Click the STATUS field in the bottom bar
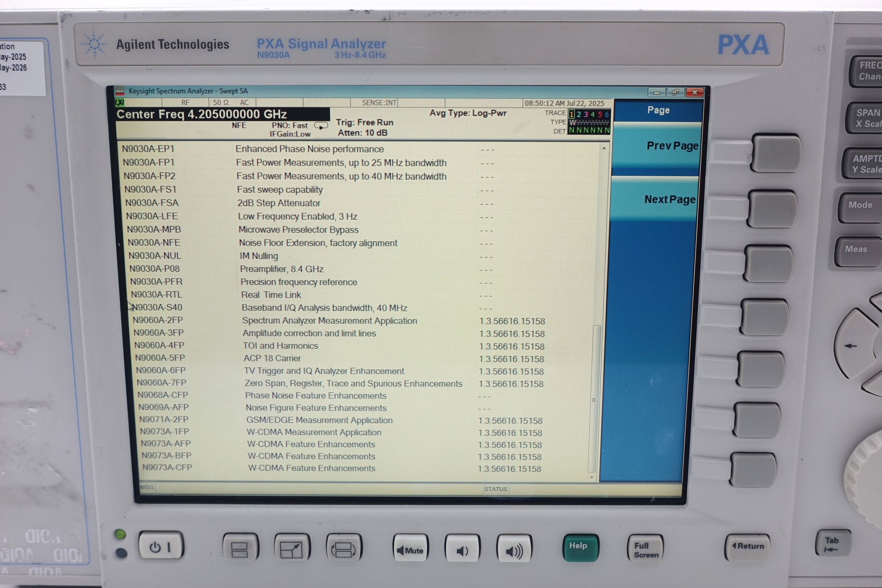 click(495, 489)
